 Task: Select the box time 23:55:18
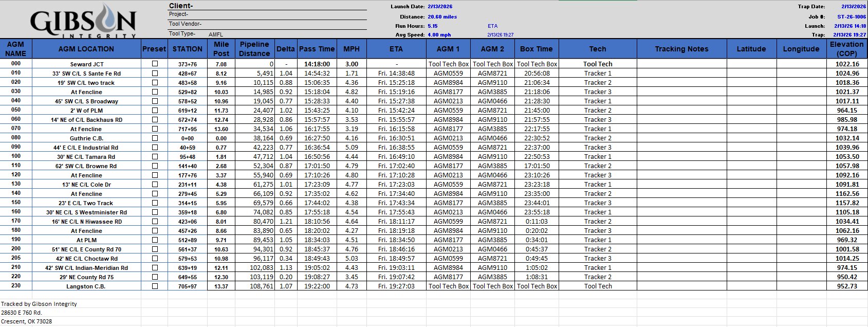click(x=537, y=212)
